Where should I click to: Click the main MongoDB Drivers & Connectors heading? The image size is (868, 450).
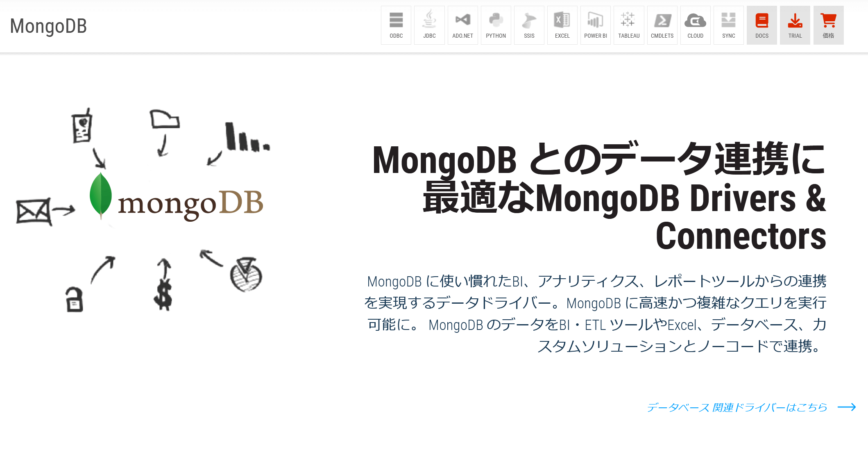[x=599, y=198]
